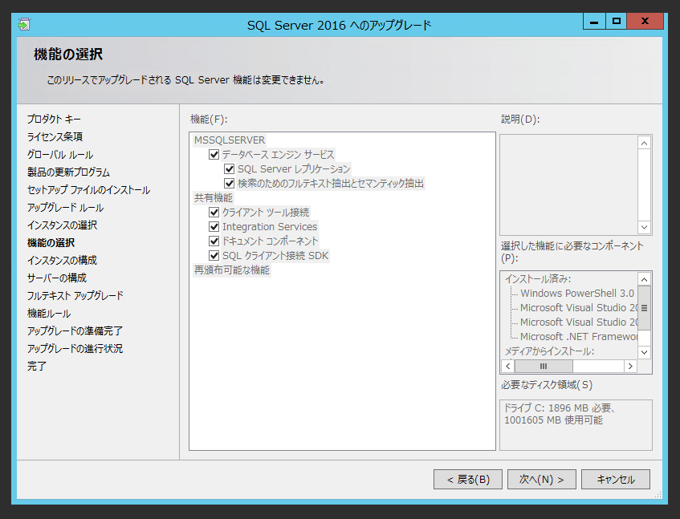Click インストール済み header in prerequisites
This screenshot has width=680, height=519.
coord(538,279)
